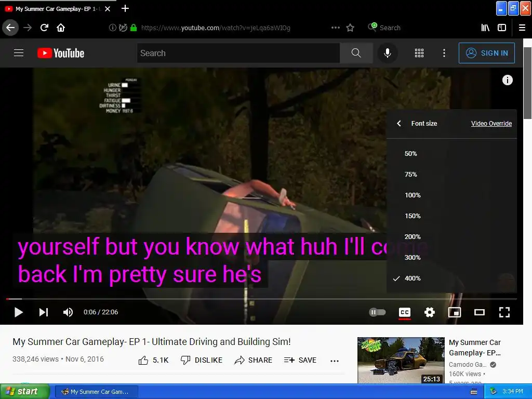
Task: Select 100% font size
Action: coord(451,195)
